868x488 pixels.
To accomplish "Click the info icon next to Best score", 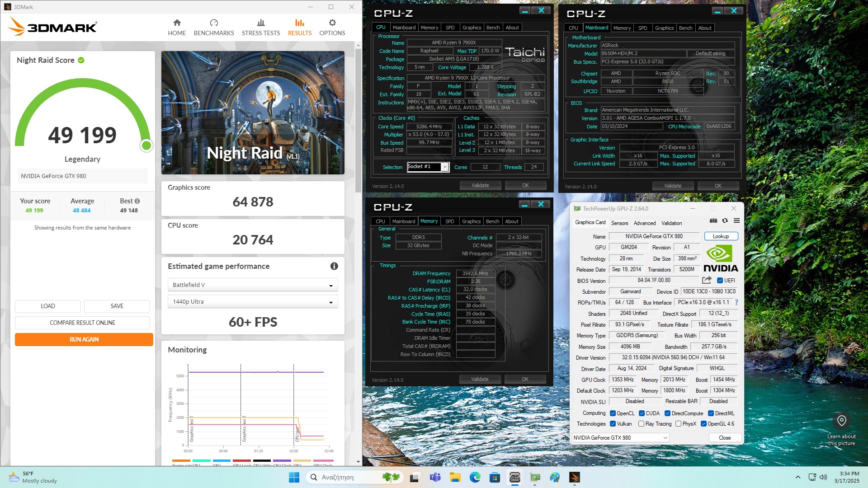I will click(137, 201).
